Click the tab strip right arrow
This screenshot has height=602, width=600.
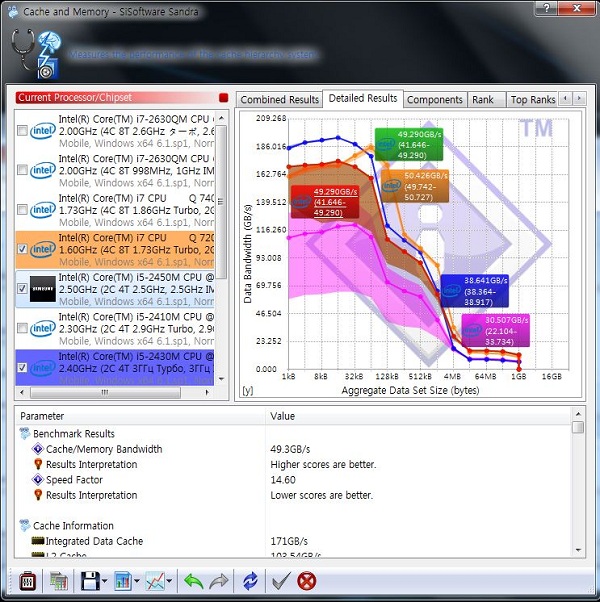579,99
